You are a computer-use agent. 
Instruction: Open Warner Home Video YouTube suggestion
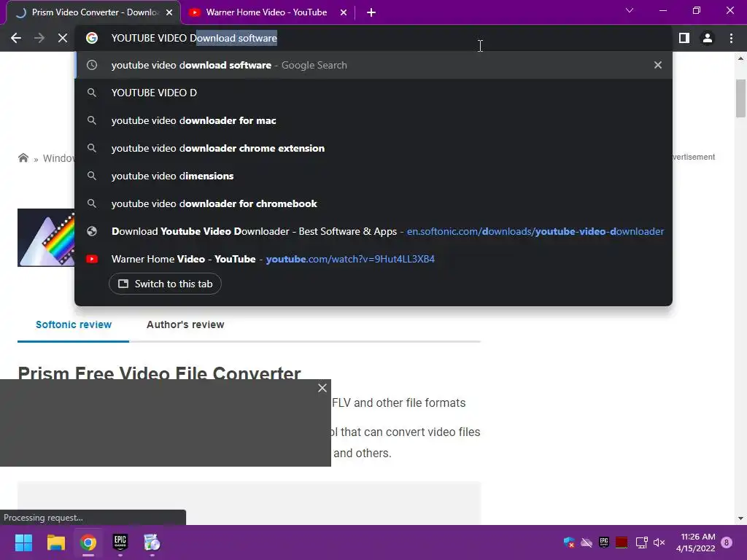[x=373, y=259]
